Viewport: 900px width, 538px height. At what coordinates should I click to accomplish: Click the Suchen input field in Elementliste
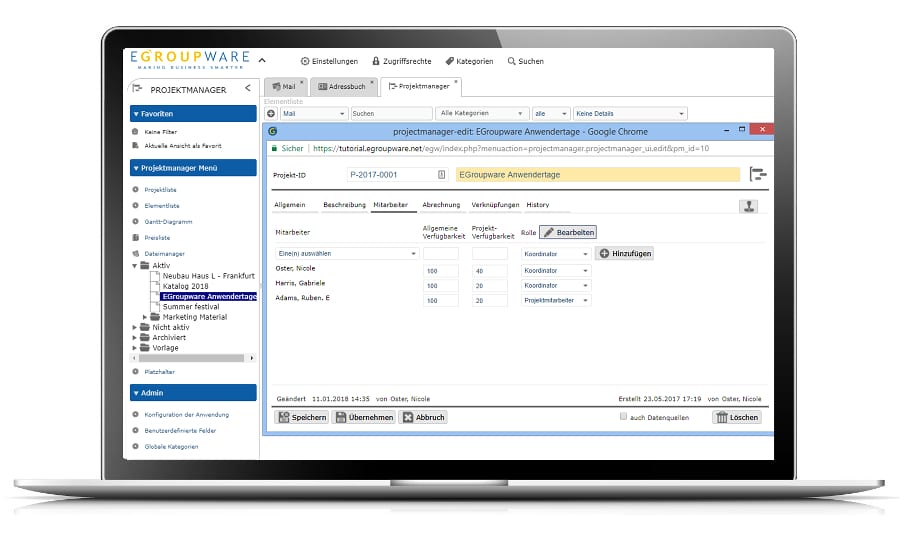tap(391, 114)
